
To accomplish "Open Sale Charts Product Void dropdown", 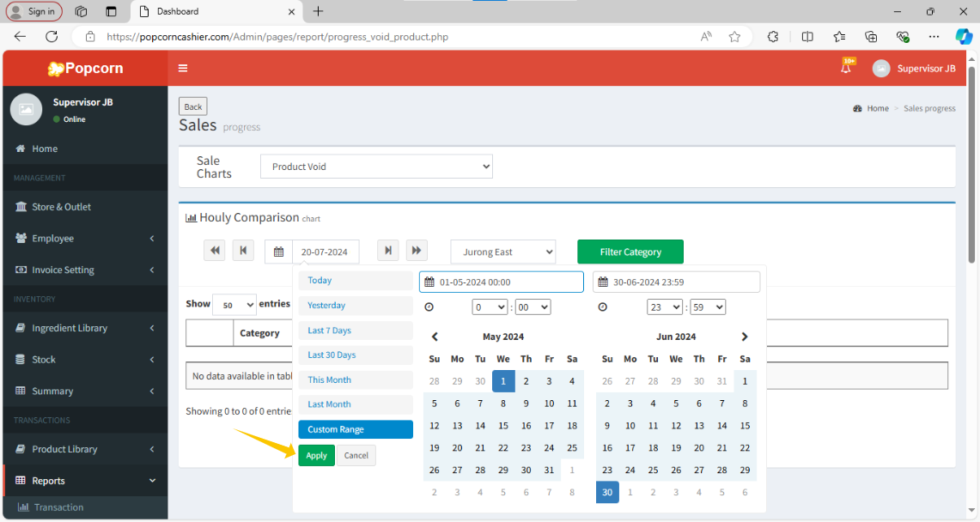I will pos(376,167).
